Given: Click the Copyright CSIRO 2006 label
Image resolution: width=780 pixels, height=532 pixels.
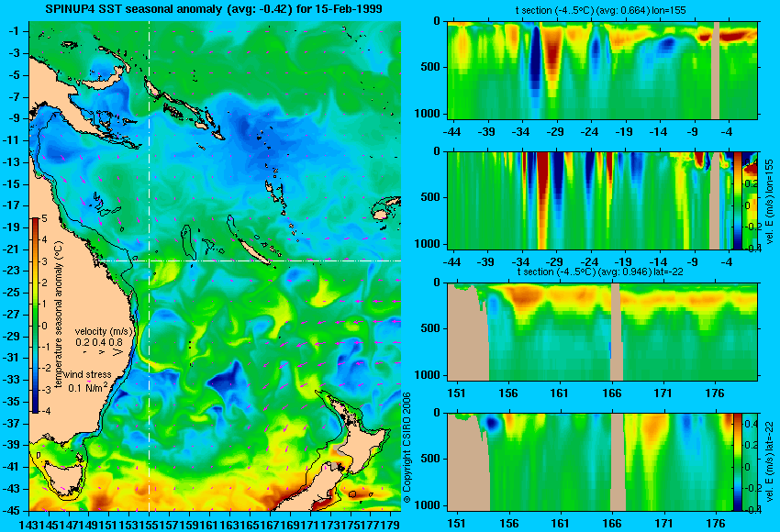Looking at the screenshot, I should pos(407,447).
